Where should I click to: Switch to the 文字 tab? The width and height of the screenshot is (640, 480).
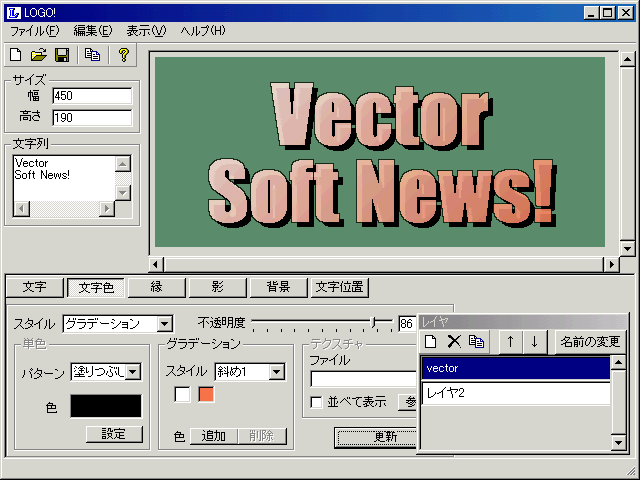pyautogui.click(x=35, y=287)
